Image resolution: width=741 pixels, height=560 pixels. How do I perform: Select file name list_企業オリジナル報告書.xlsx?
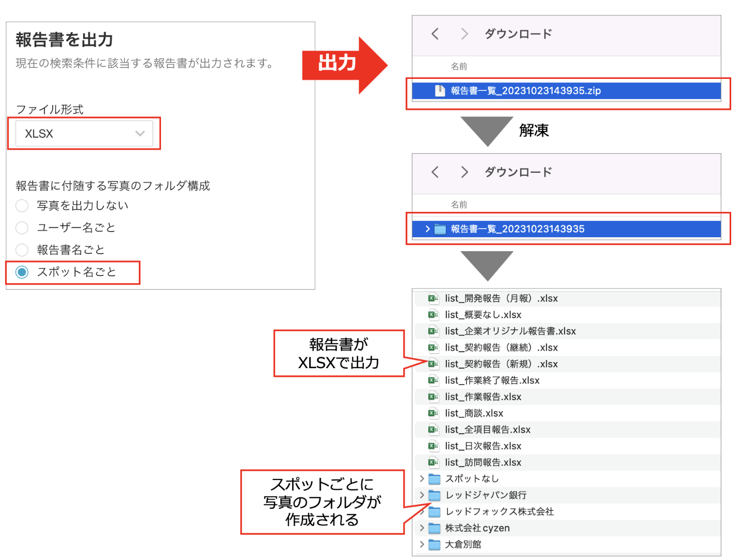click(510, 331)
